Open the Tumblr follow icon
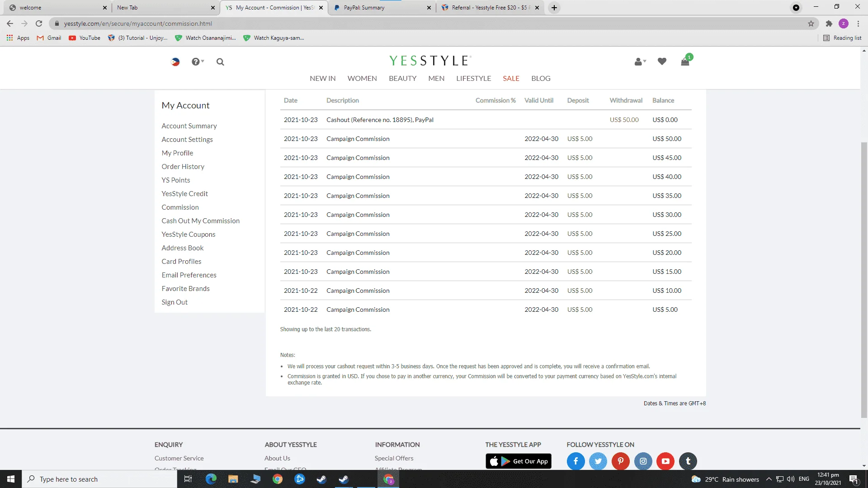The width and height of the screenshot is (868, 488). [x=688, y=461]
